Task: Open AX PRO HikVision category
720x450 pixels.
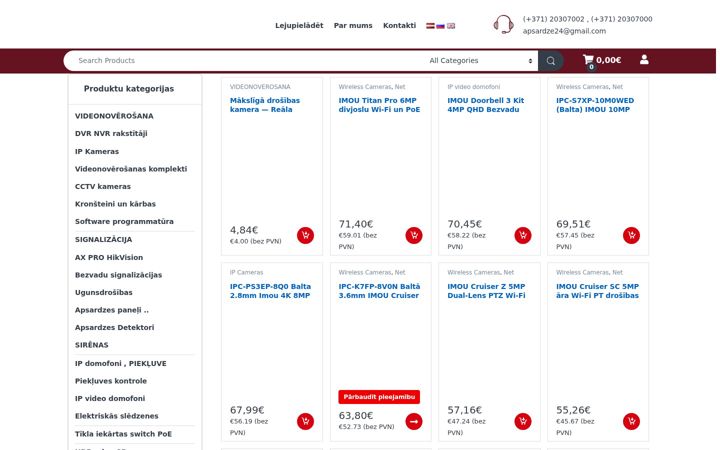Action: click(x=109, y=258)
